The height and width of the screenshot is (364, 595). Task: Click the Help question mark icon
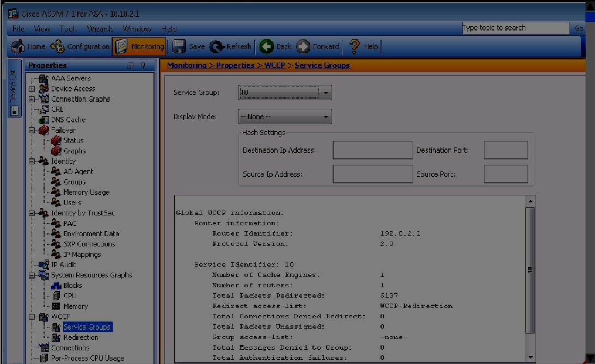pyautogui.click(x=354, y=46)
